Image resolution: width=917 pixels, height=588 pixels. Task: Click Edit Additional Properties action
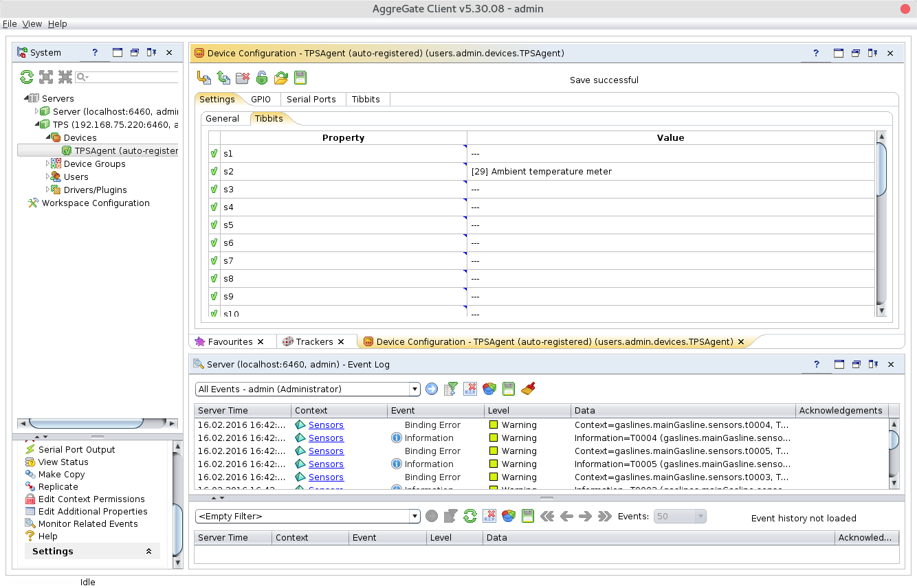tap(93, 512)
